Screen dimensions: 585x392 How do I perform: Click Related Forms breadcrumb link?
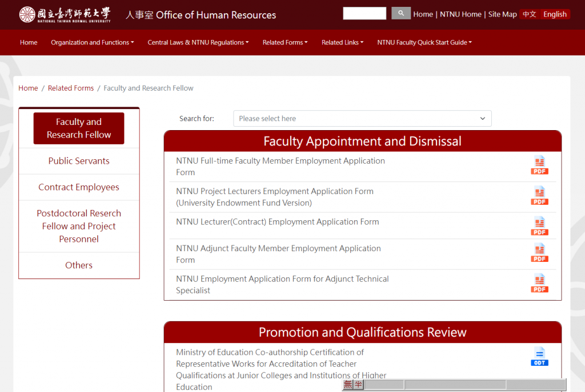[70, 88]
